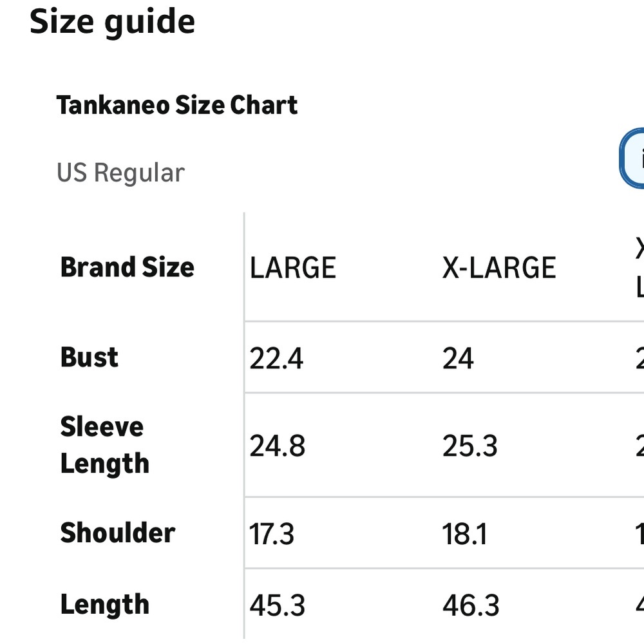Select Length value 45.3
This screenshot has width=644, height=644.
[x=277, y=606]
